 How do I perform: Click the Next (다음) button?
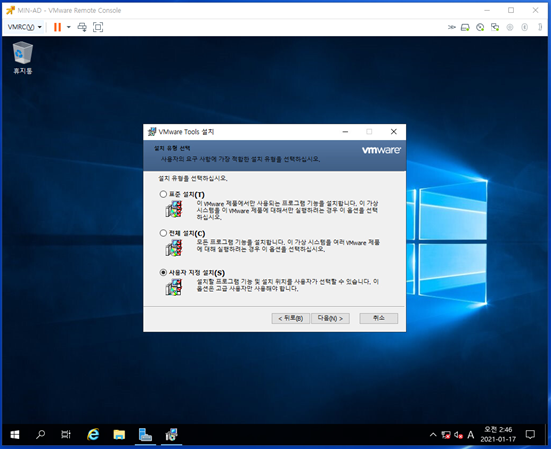(330, 318)
